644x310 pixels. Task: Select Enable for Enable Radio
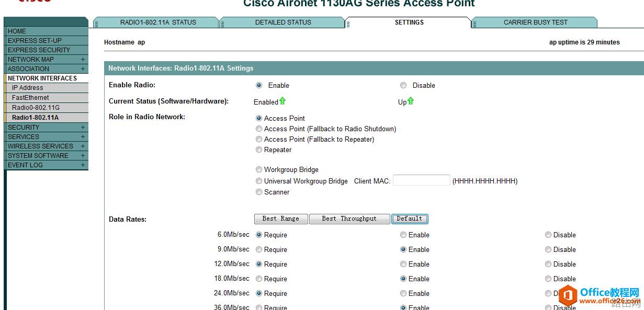pyautogui.click(x=259, y=85)
